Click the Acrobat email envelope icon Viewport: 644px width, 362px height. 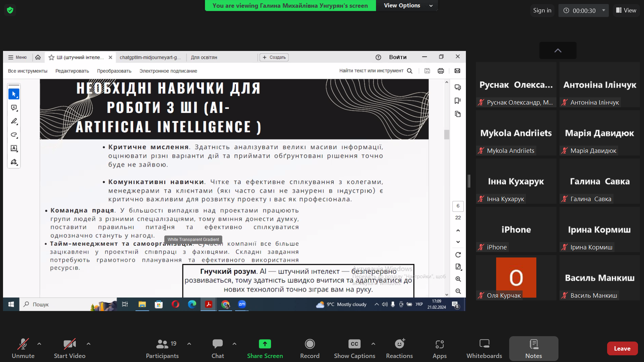457,71
